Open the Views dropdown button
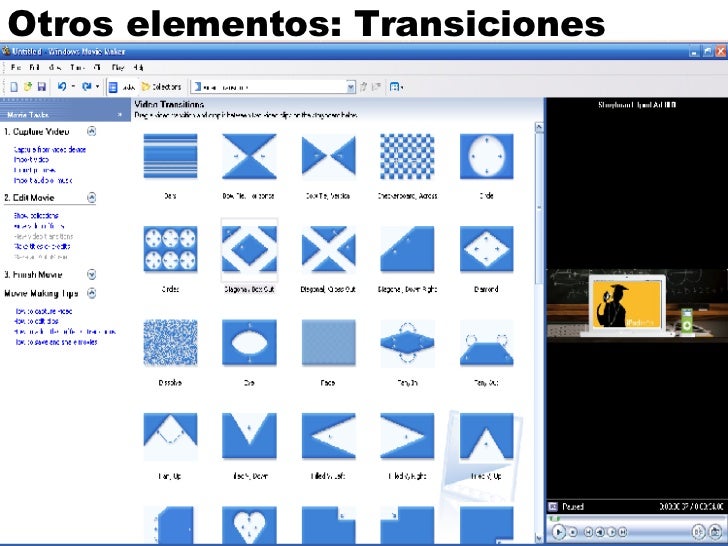Screen dimensions: 728x546 pos(396,87)
